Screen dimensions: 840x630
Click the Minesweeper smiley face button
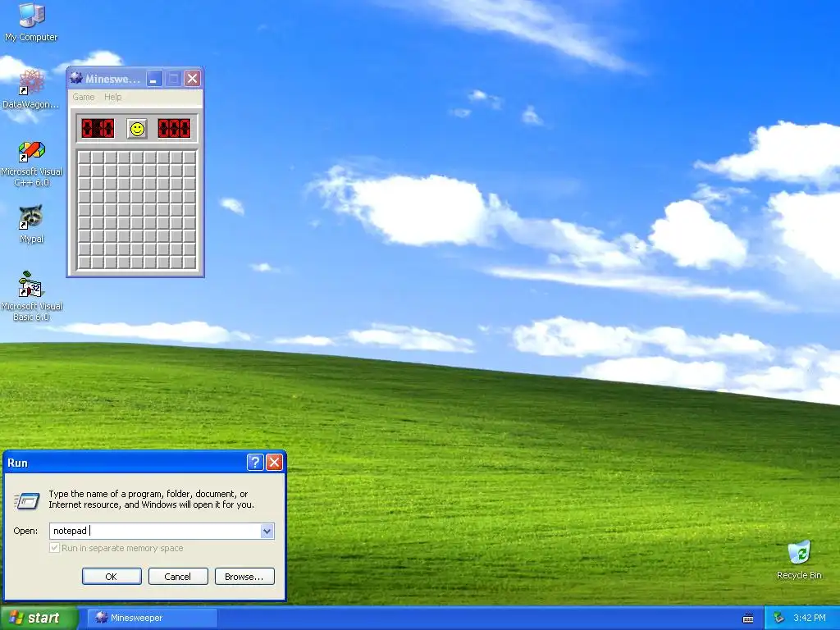point(137,129)
